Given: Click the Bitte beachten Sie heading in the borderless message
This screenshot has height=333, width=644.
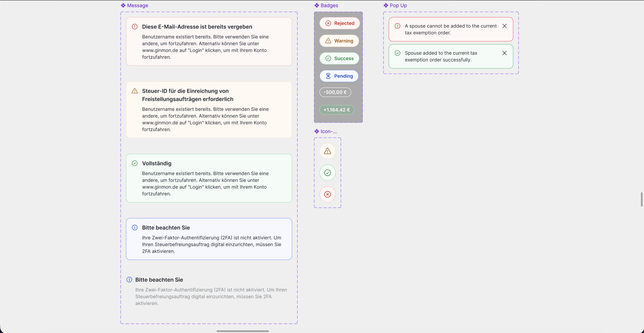Looking at the screenshot, I should 159,280.
